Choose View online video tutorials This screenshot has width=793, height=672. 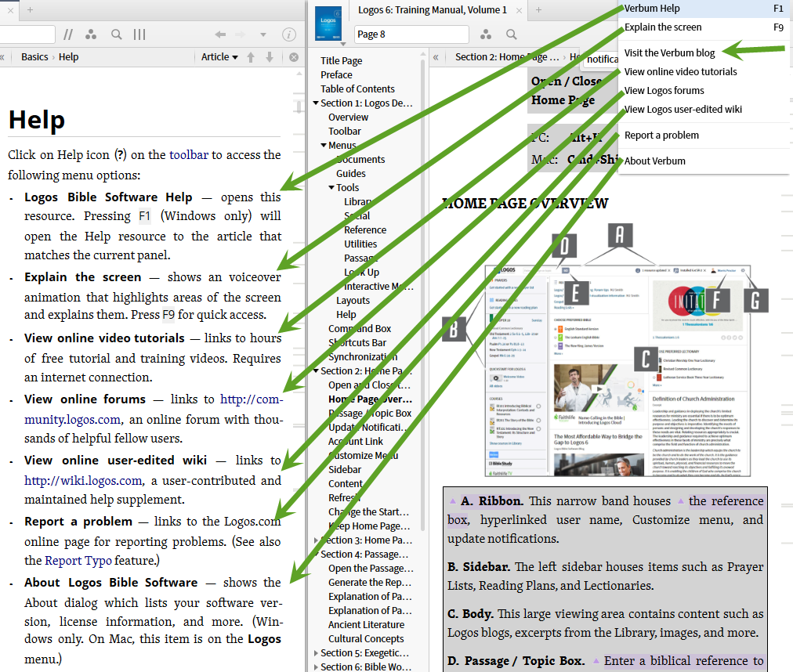click(x=680, y=72)
